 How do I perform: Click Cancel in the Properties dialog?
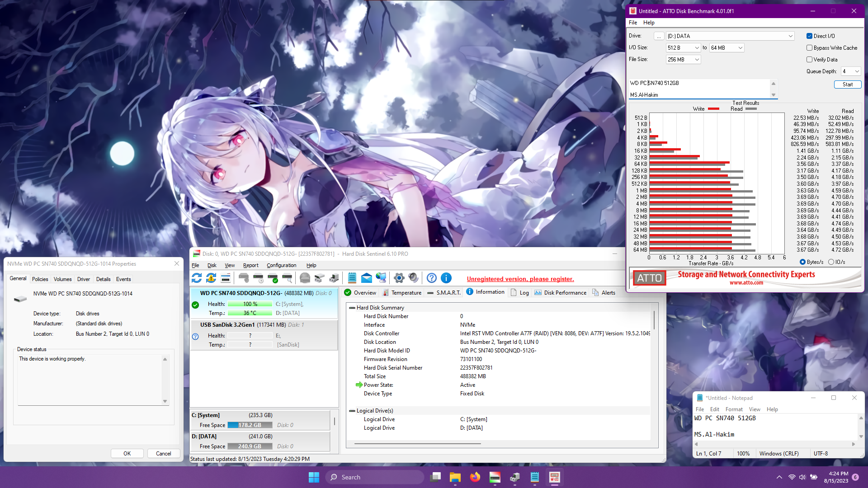(x=163, y=453)
